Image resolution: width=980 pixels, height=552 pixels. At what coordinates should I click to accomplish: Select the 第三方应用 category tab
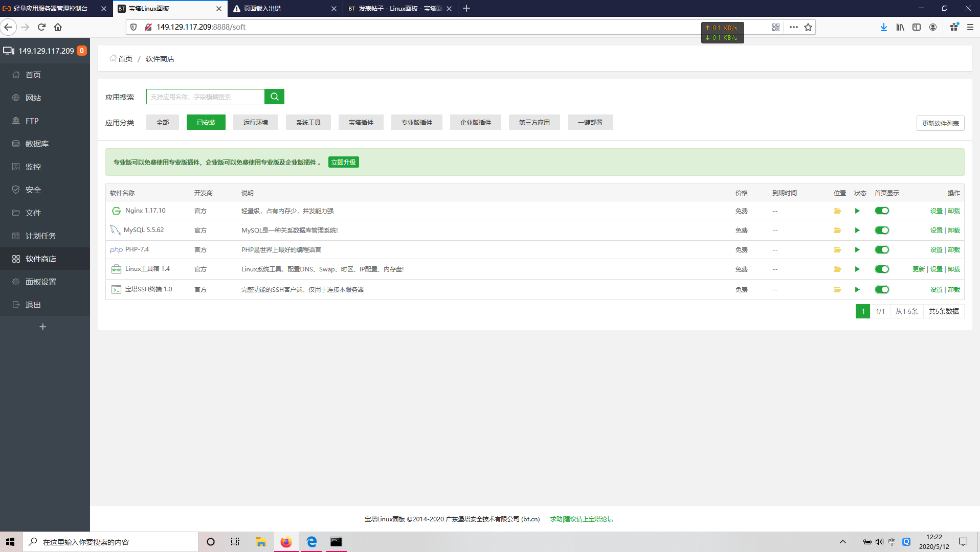coord(534,122)
